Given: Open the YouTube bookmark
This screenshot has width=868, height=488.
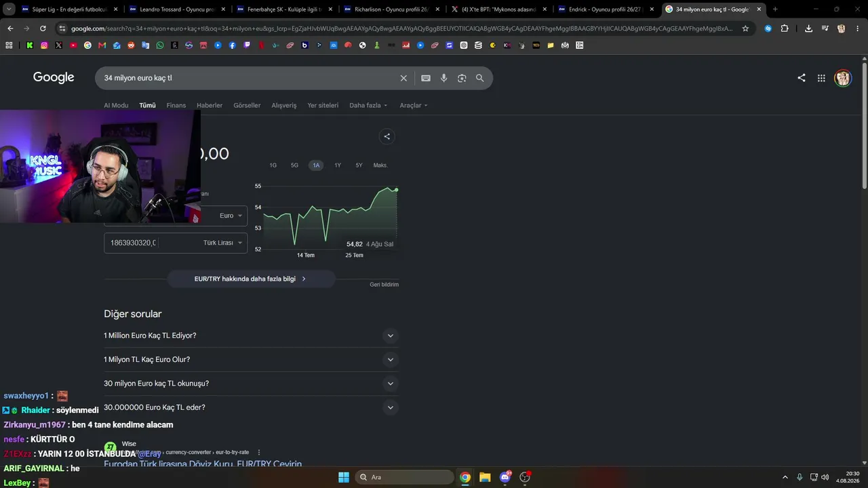Looking at the screenshot, I should [x=73, y=45].
